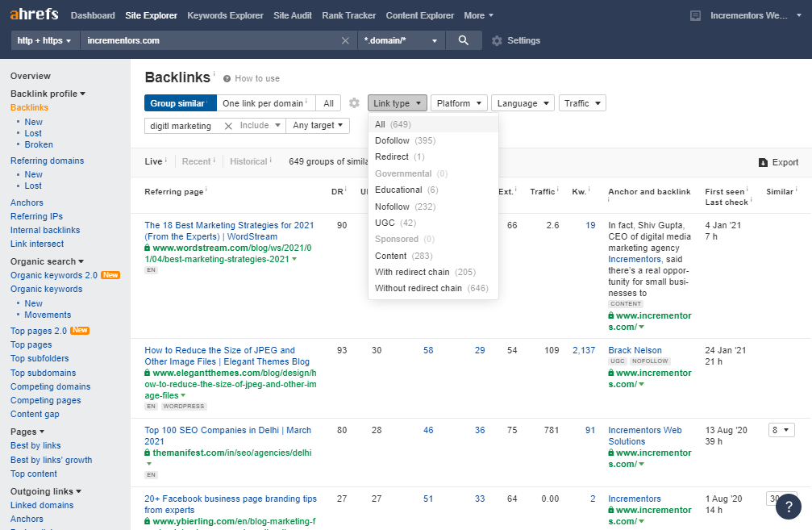The image size is (812, 530).
Task: Click lock icon of elegantthemes URL
Action: 148,373
